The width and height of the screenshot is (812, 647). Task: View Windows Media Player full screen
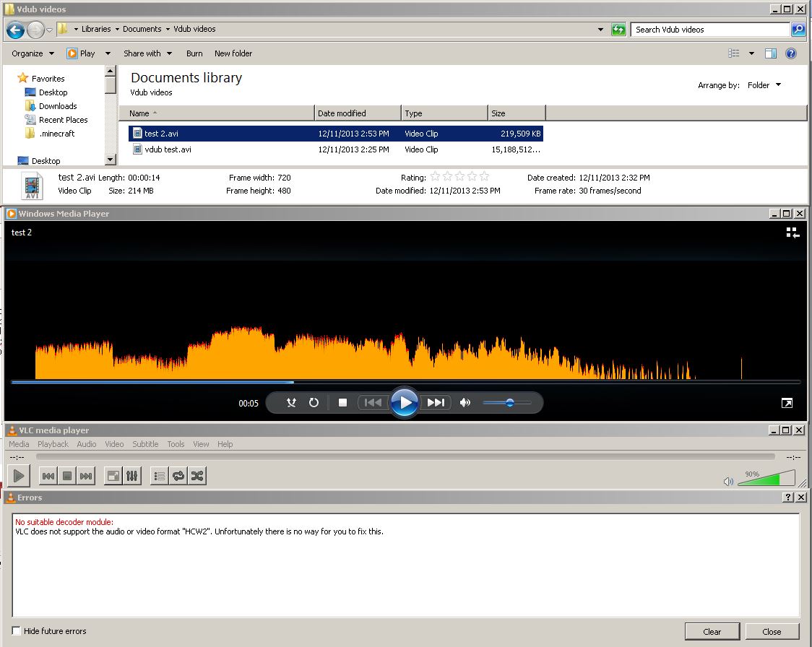coord(787,403)
